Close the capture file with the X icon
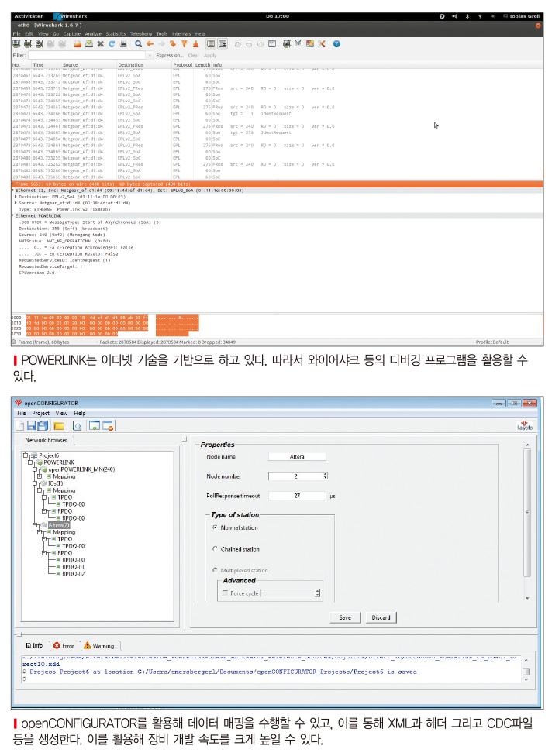Image resolution: width=552 pixels, height=756 pixels. pyautogui.click(x=100, y=44)
